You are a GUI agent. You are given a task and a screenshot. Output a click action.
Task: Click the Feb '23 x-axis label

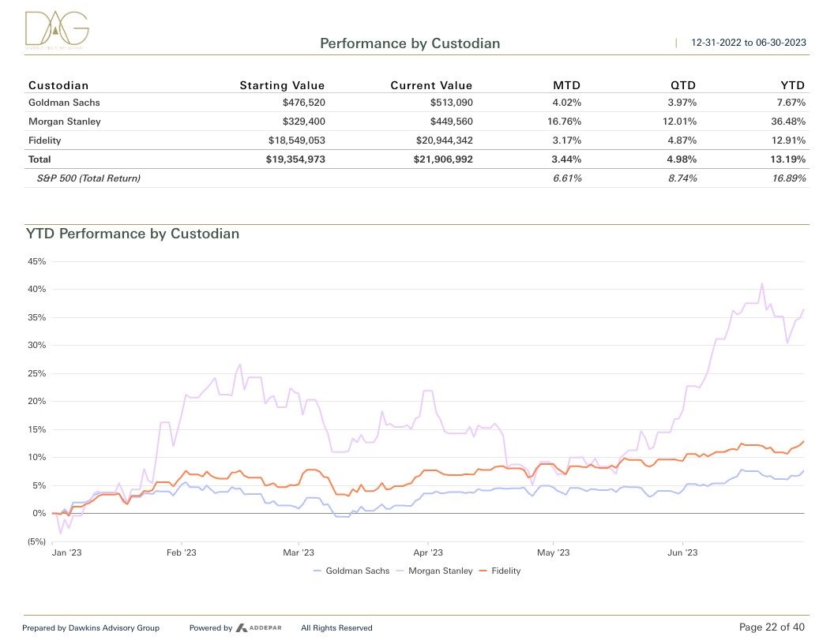click(x=182, y=552)
